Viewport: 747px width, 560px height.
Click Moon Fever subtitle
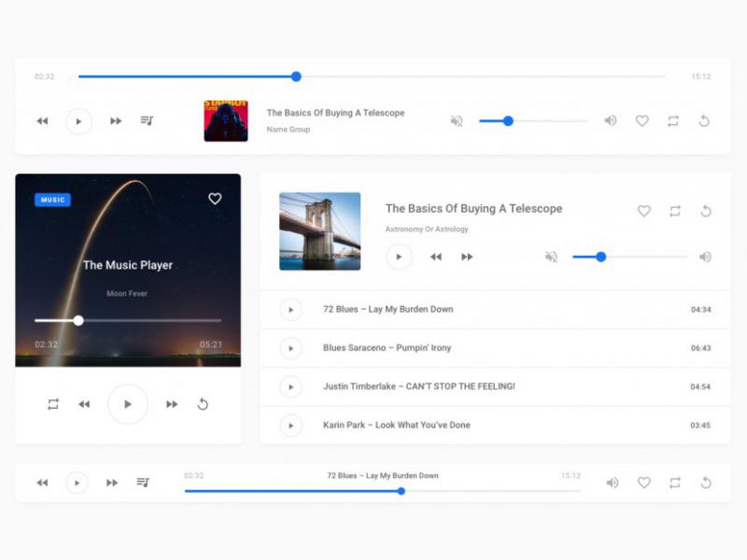[127, 293]
